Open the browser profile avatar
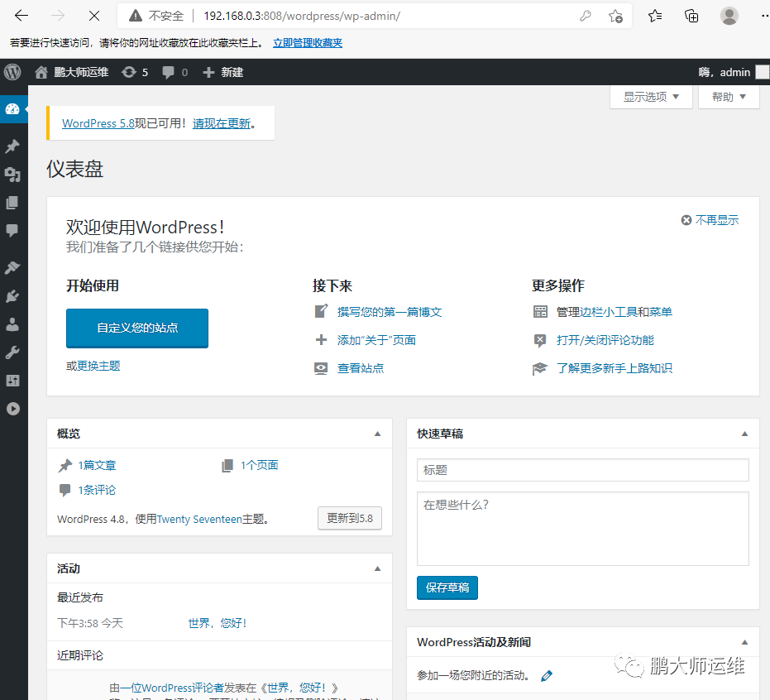770x700 pixels. point(729,16)
